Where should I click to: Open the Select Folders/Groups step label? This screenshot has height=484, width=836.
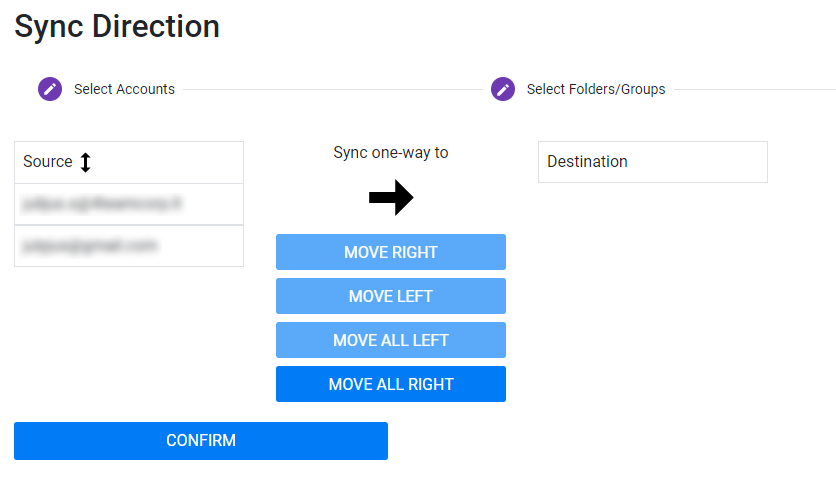(596, 89)
